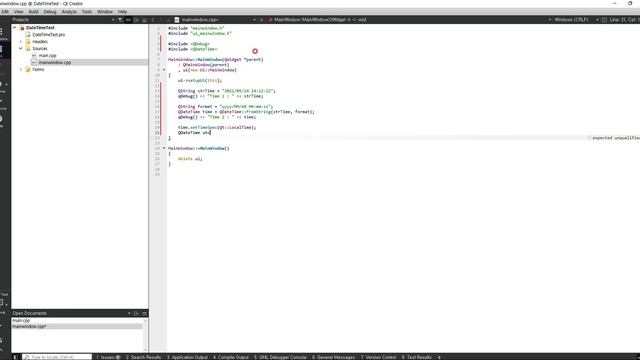640x360 pixels.
Task: Open the 1 Issues output pane
Action: click(108, 357)
